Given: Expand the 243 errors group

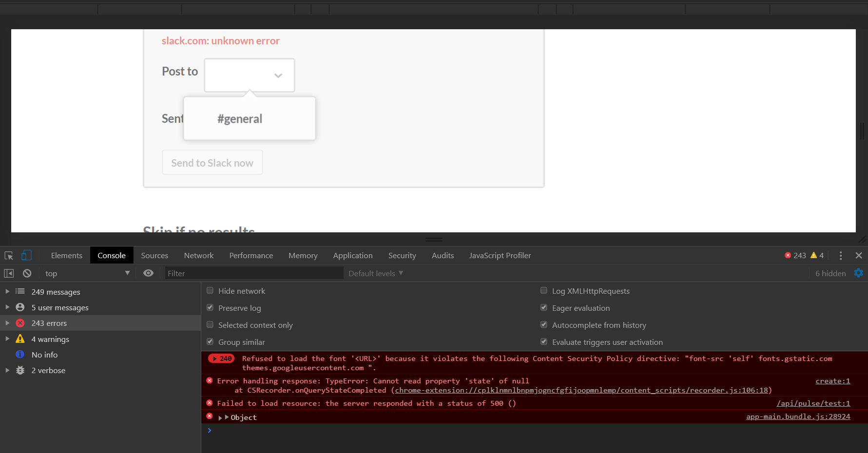Looking at the screenshot, I should (7, 323).
